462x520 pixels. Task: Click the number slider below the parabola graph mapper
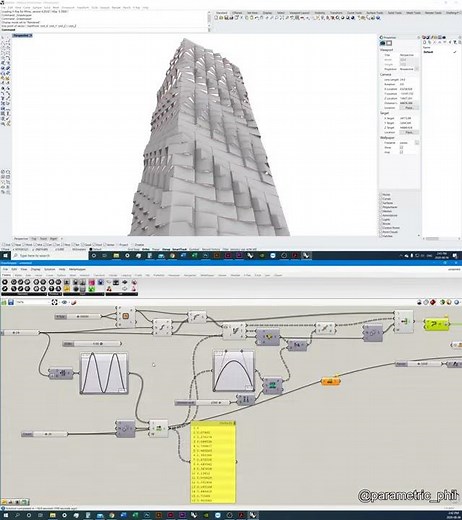[x=203, y=403]
